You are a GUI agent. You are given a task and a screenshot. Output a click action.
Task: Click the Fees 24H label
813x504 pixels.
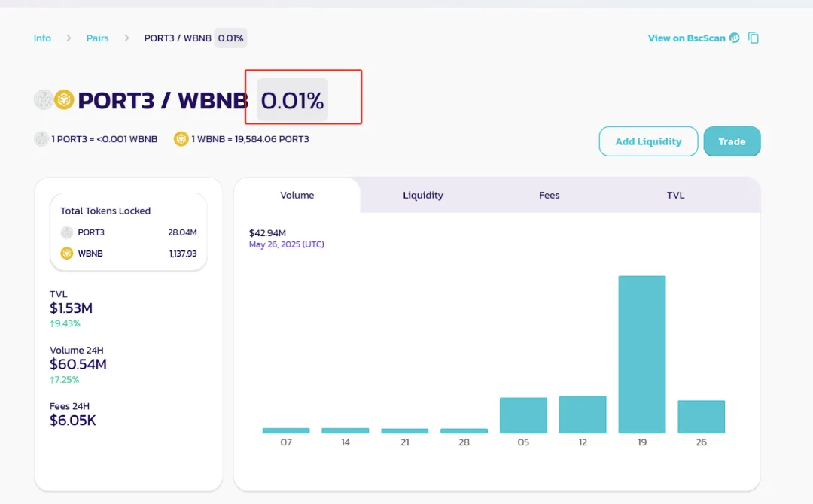tap(69, 406)
